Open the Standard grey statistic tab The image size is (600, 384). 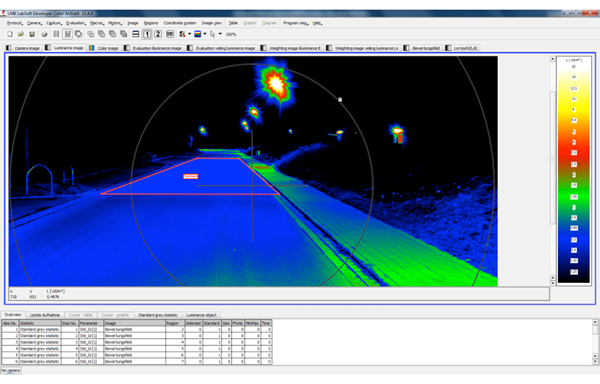point(158,315)
